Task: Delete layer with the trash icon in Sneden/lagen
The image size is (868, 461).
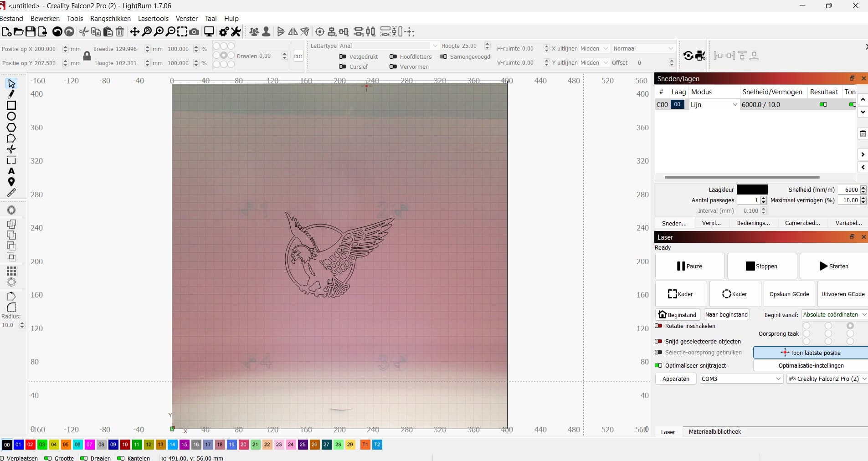Action: (x=863, y=133)
